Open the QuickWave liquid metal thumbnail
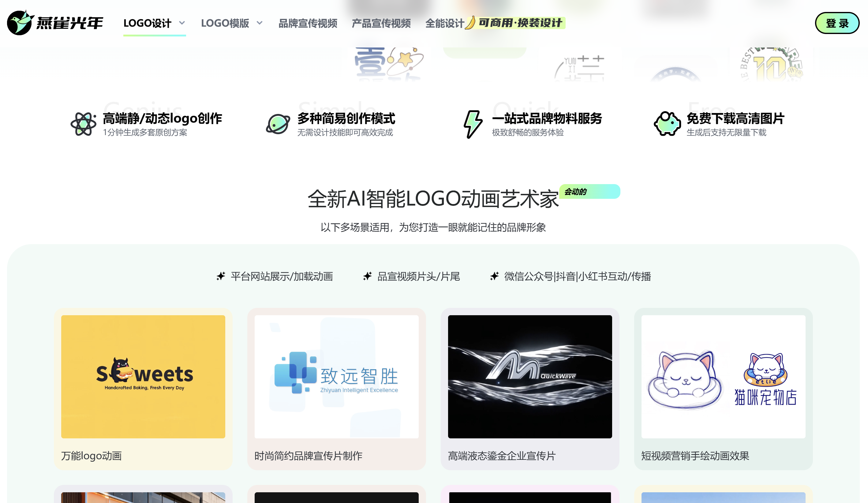 (530, 377)
